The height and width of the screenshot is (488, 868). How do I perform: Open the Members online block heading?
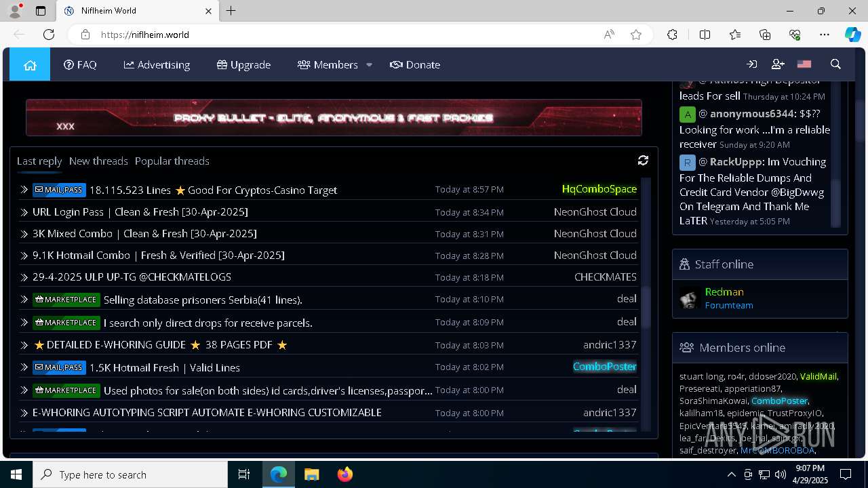[743, 348]
